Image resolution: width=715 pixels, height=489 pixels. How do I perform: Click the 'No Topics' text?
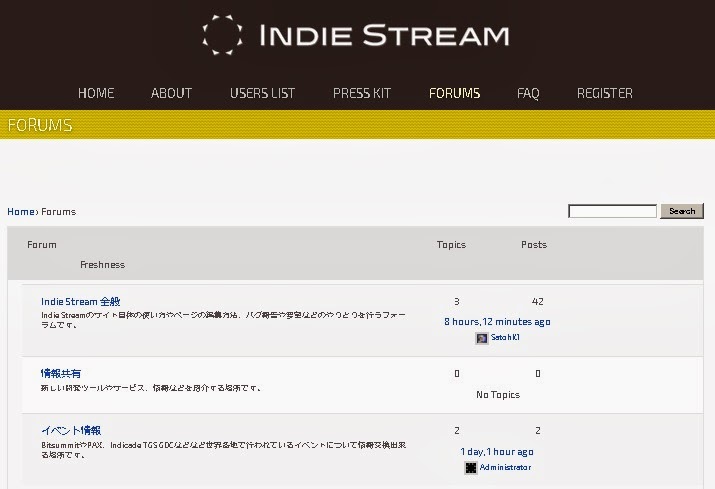point(498,395)
